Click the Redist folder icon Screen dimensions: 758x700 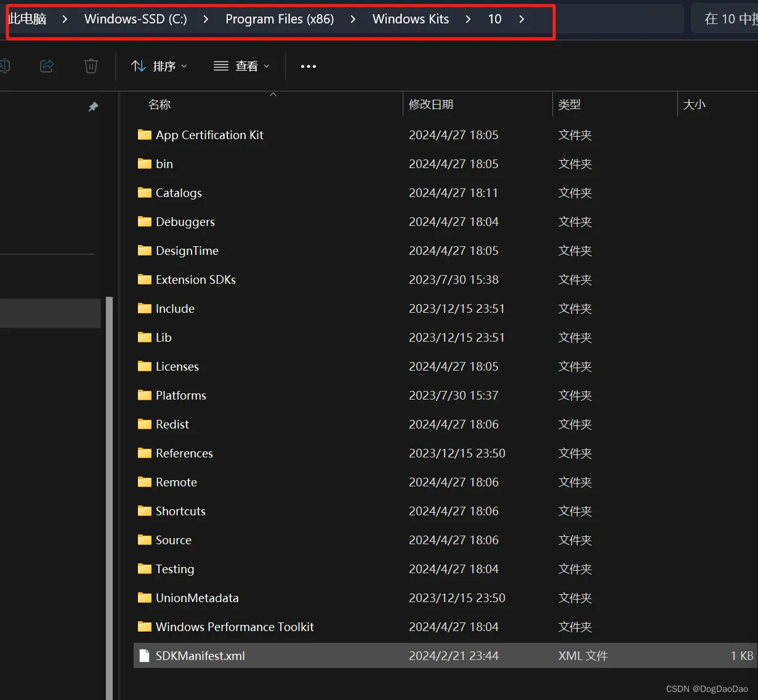point(145,424)
